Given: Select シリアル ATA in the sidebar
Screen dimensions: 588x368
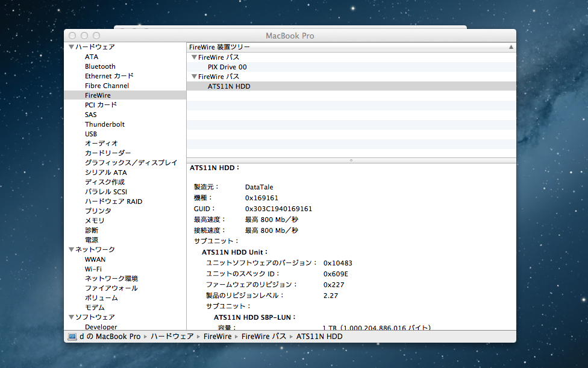Looking at the screenshot, I should 106,173.
